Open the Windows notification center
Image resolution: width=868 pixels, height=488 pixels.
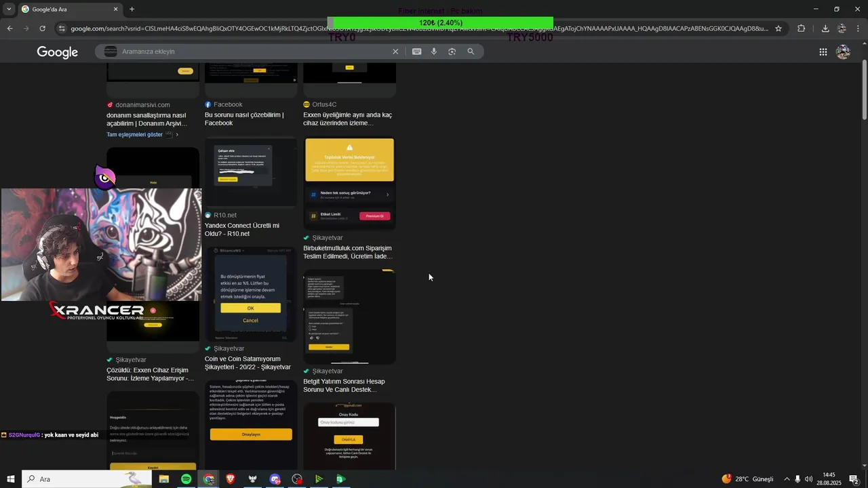(x=854, y=479)
